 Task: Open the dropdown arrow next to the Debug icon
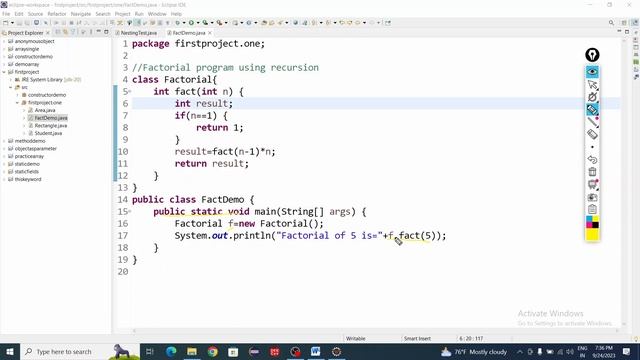click(x=184, y=23)
